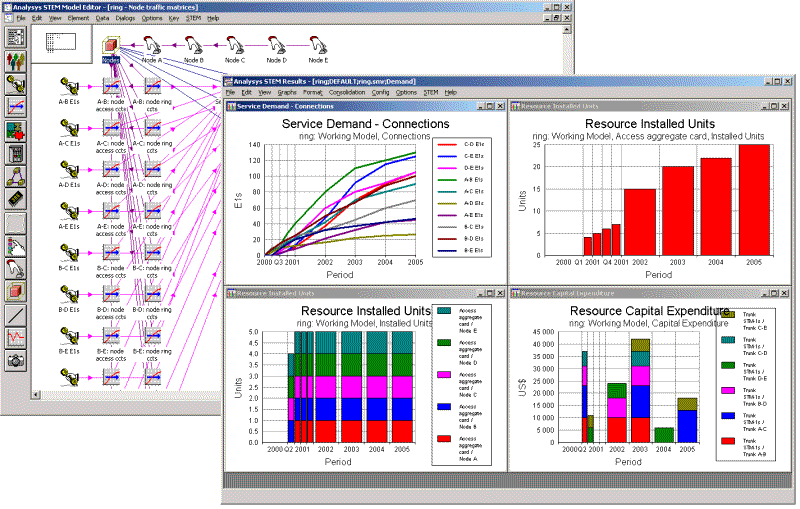This screenshot has width=800, height=509.
Task: Open the Config menu in STEM Results
Action: 379,92
